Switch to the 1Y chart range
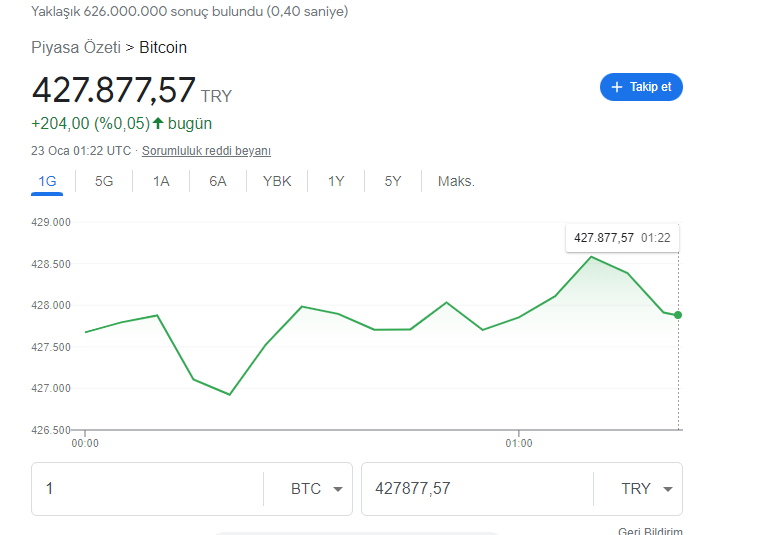778x535 pixels. (x=336, y=181)
